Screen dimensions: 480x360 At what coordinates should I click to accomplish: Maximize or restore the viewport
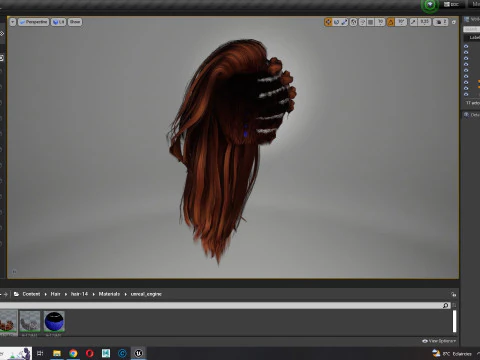point(454,22)
